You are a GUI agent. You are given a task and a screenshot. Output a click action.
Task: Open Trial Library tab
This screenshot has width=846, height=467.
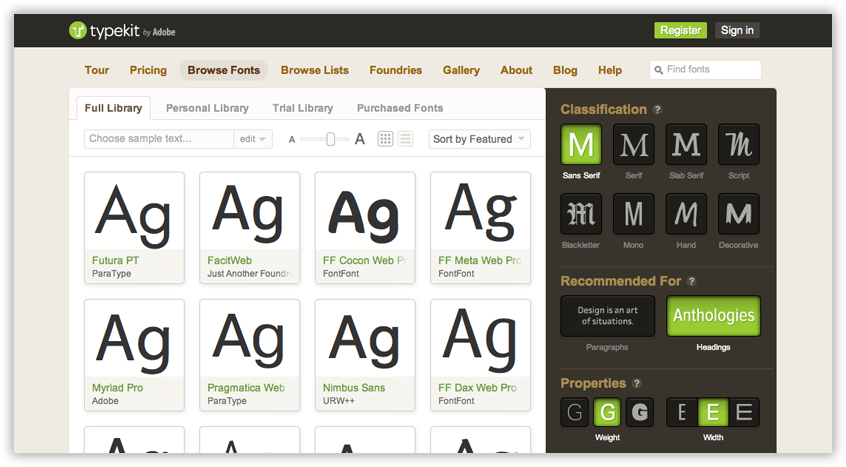click(303, 108)
